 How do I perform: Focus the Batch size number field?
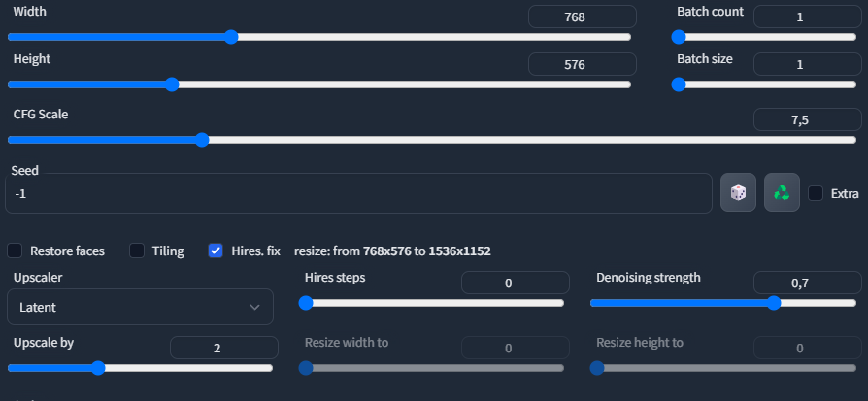808,64
